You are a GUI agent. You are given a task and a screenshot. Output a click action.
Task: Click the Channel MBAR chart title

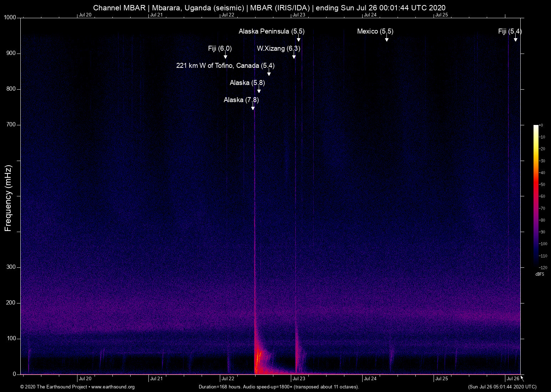pyautogui.click(x=269, y=7)
